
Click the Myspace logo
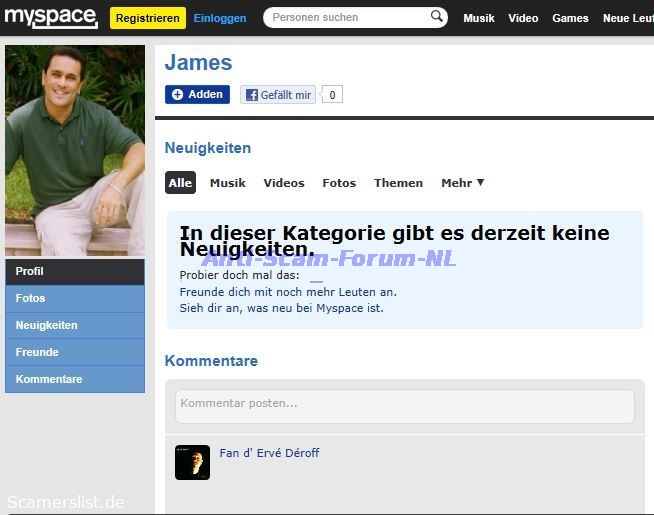50,17
